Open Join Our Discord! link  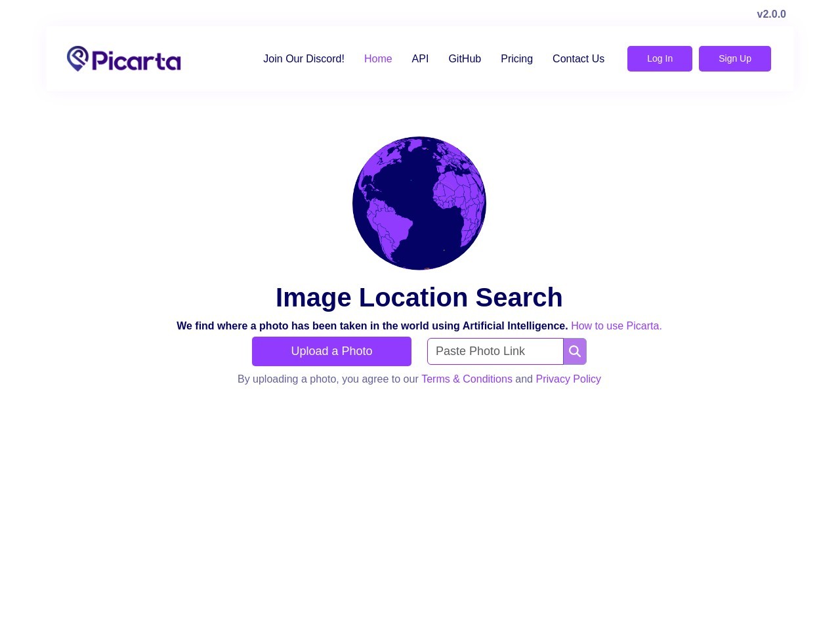(x=304, y=58)
